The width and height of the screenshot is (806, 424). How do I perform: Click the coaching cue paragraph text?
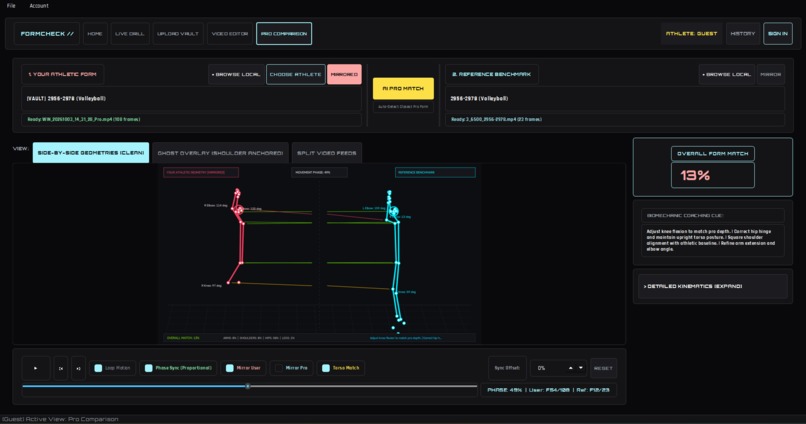click(712, 240)
